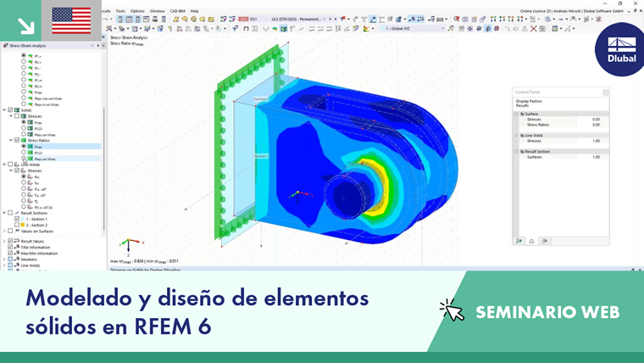The height and width of the screenshot is (363, 644).
Task: Expand the Result Values node
Action: (4, 241)
